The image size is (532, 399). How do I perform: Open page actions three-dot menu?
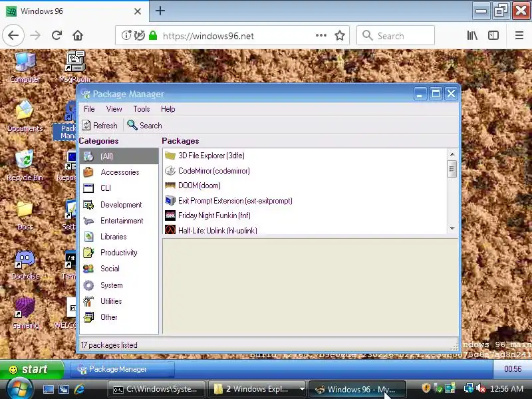pyautogui.click(x=321, y=35)
